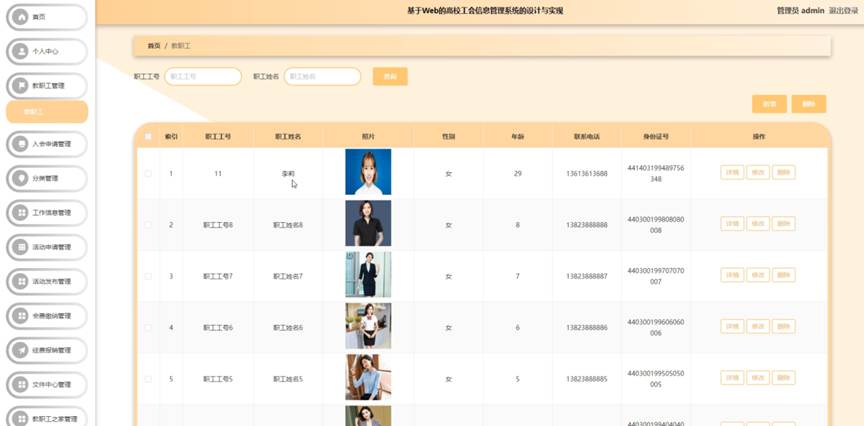
Task: Click the phone number 13823888885
Action: click(587, 379)
